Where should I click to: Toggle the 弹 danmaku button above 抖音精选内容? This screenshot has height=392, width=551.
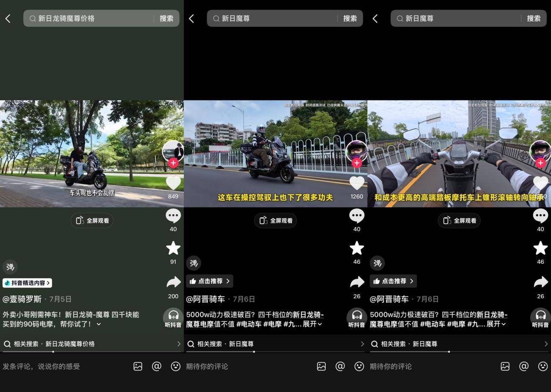[x=10, y=267]
